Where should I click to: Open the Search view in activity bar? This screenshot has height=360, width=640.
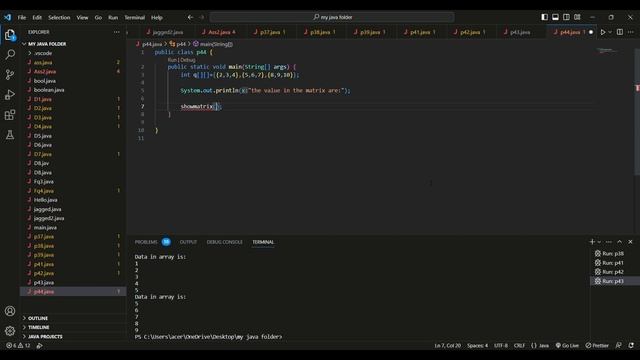pos(10,54)
